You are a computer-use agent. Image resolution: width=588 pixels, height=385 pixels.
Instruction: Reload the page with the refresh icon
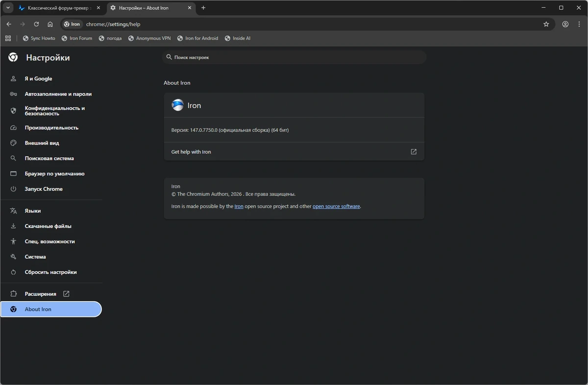(x=36, y=24)
